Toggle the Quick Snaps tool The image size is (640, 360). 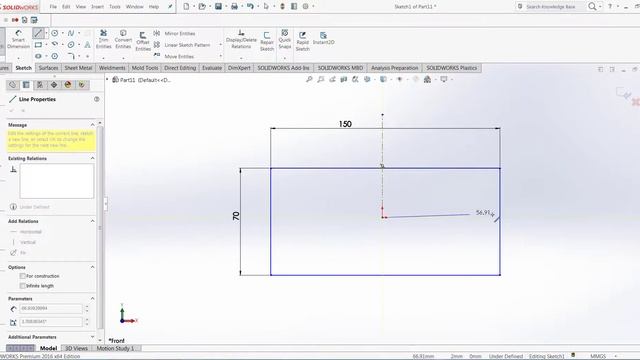(x=285, y=39)
